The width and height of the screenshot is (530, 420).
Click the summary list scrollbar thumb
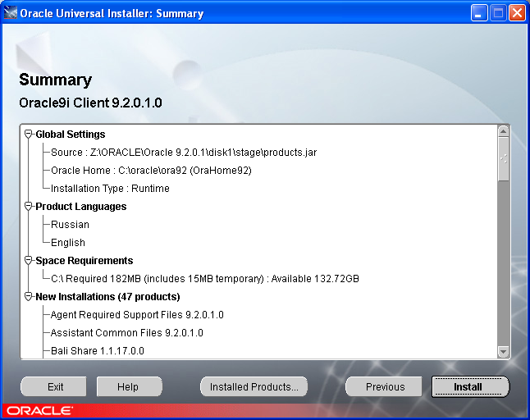pos(503,159)
